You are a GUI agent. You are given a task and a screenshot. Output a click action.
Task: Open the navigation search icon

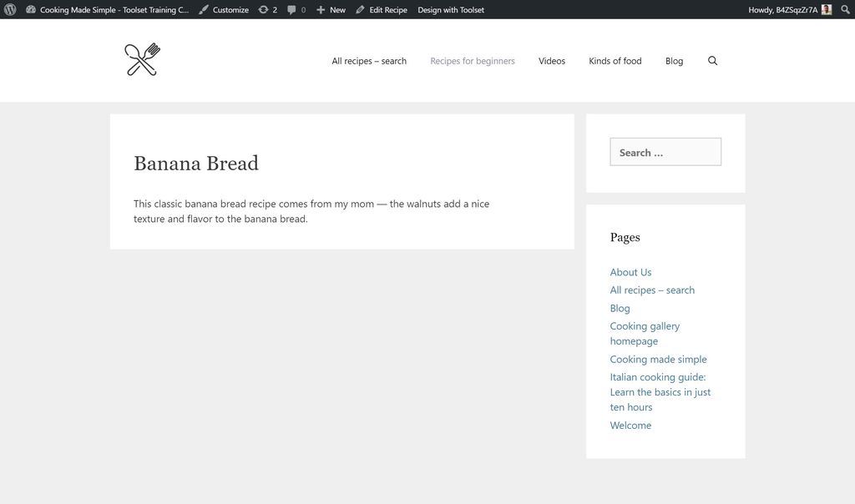713,61
